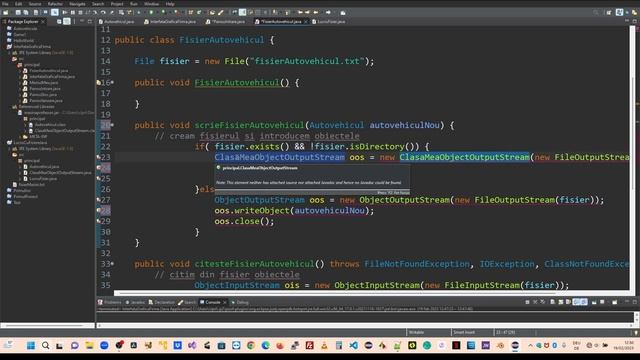The width and height of the screenshot is (640, 360).
Task: Click the Open Perspective icon
Action: pos(609,13)
